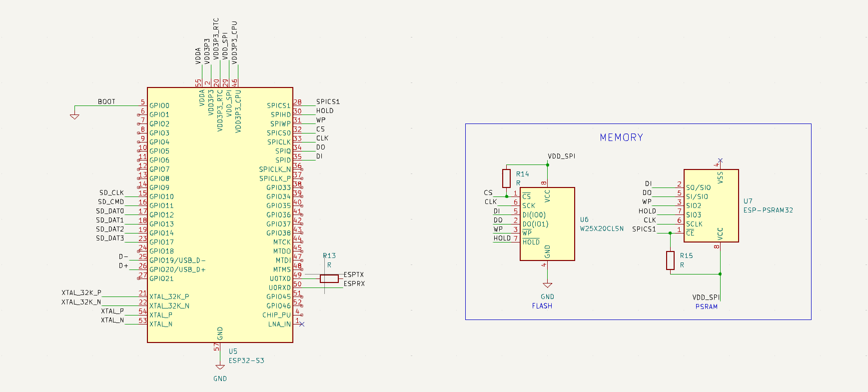Select the ESP-PSRAM32 U7 symbol body
Image resolution: width=868 pixels, height=392 pixels.
click(711, 205)
